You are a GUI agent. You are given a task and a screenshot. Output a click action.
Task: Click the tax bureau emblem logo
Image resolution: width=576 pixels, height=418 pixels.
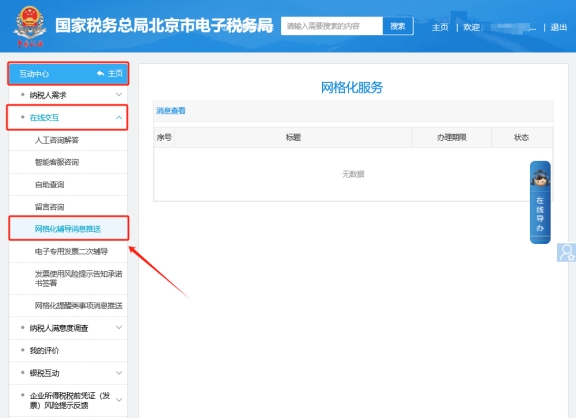coord(30,27)
